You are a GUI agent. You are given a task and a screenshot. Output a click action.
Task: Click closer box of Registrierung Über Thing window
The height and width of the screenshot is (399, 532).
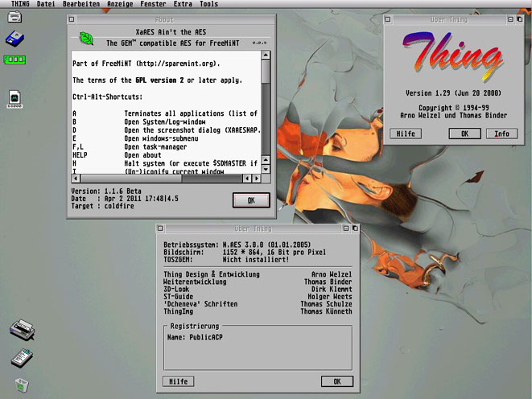coord(160,228)
